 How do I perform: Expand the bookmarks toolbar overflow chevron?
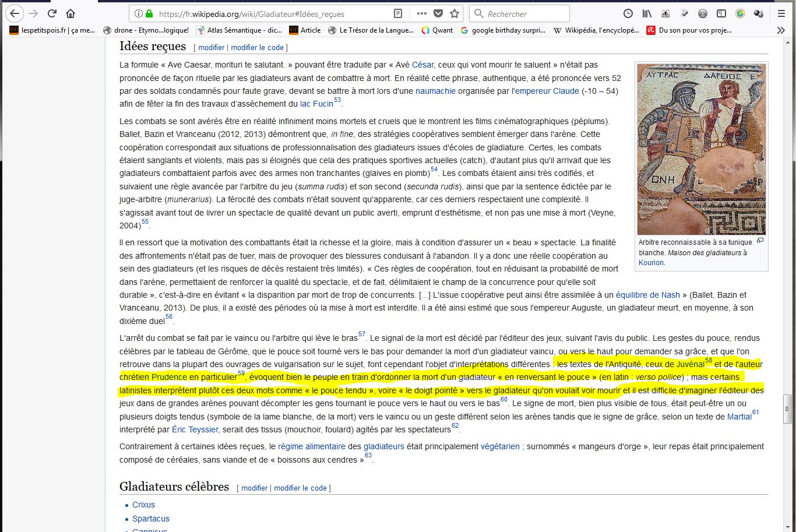click(781, 30)
